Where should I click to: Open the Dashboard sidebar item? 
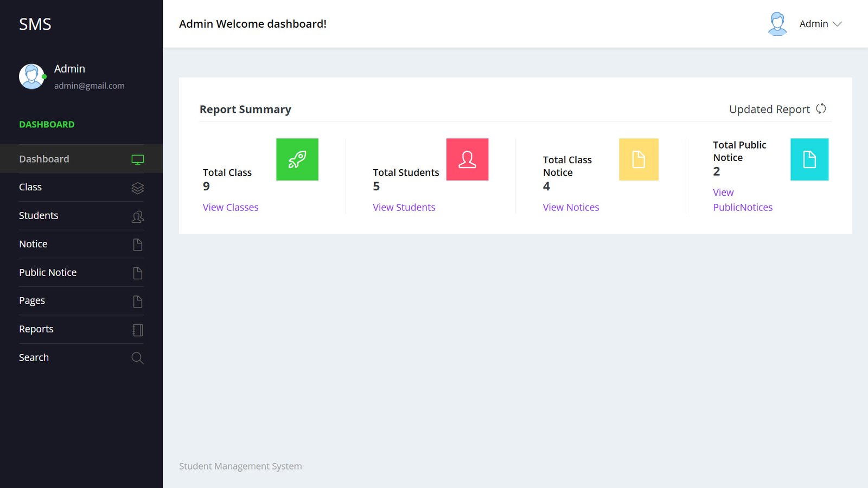click(x=81, y=159)
